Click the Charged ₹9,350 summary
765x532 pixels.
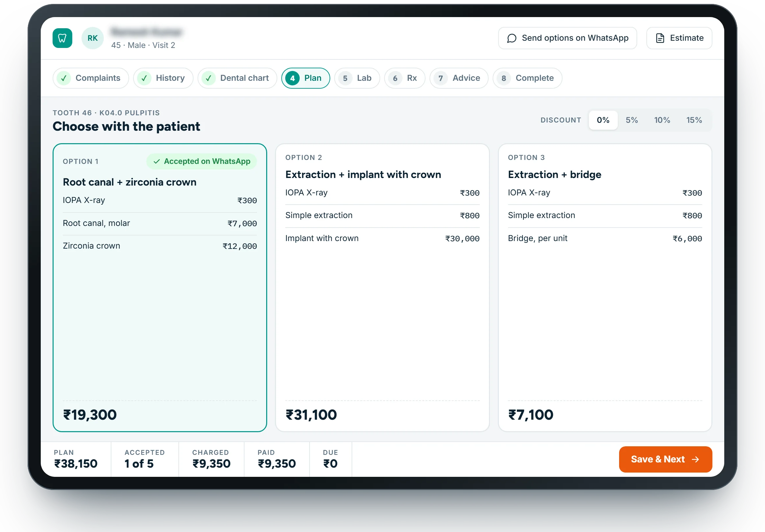click(211, 459)
